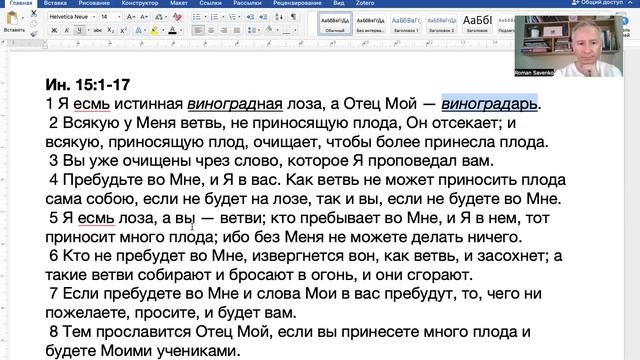Image resolution: width=640 pixels, height=360 pixels.
Task: Clear all formatting with the eraser A icon
Action: [x=177, y=17]
